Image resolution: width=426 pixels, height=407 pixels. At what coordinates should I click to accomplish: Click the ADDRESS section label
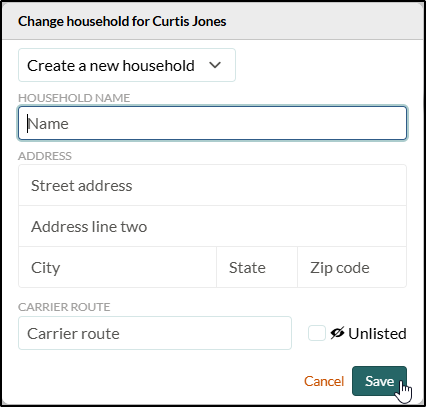pyautogui.click(x=45, y=156)
